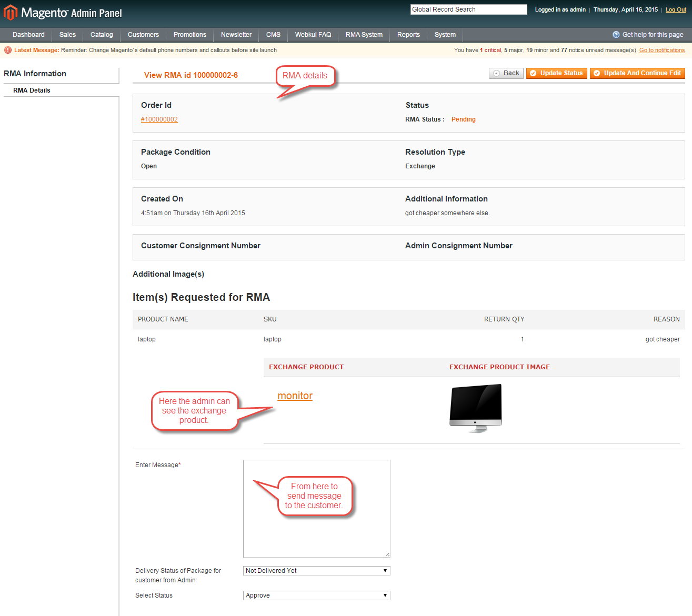Open the Catalog menu
This screenshot has height=616, width=692.
pos(102,35)
